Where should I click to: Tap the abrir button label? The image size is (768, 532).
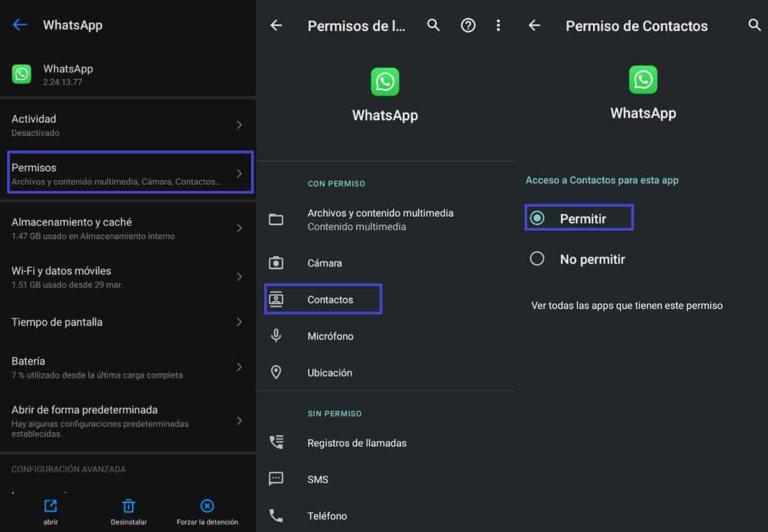coord(51,522)
